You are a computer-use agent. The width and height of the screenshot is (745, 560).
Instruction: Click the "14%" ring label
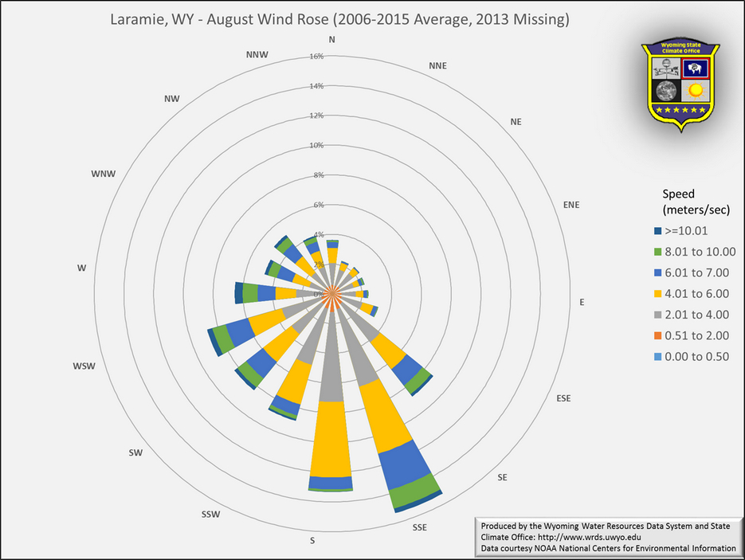pyautogui.click(x=316, y=87)
